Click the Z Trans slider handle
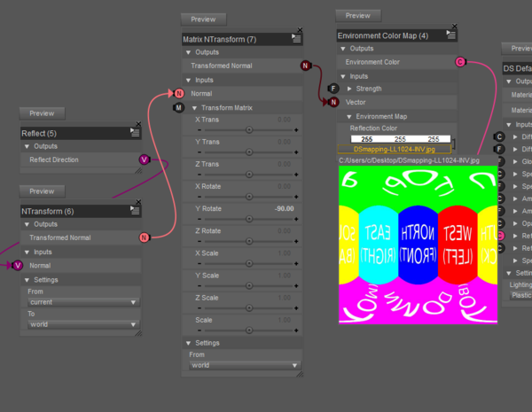Screen dimensions: 532x412 [x=249, y=175]
